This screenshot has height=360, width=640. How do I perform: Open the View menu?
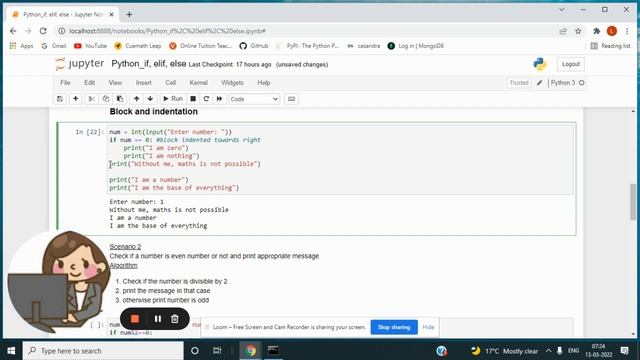click(x=115, y=83)
